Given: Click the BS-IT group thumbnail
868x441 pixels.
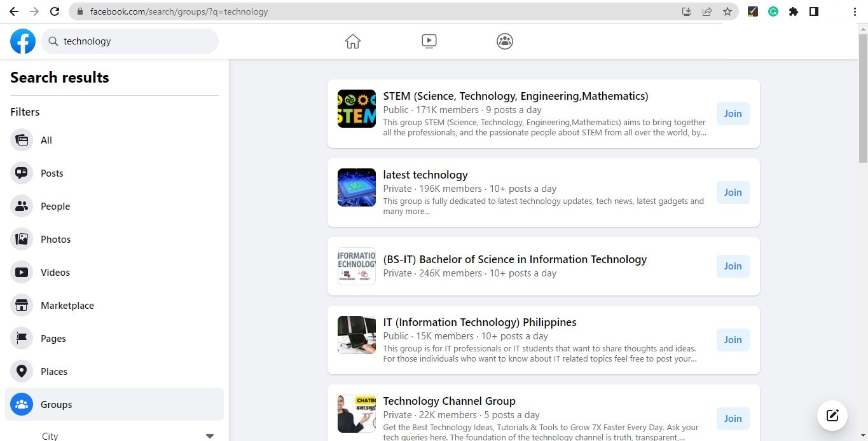Looking at the screenshot, I should point(357,266).
